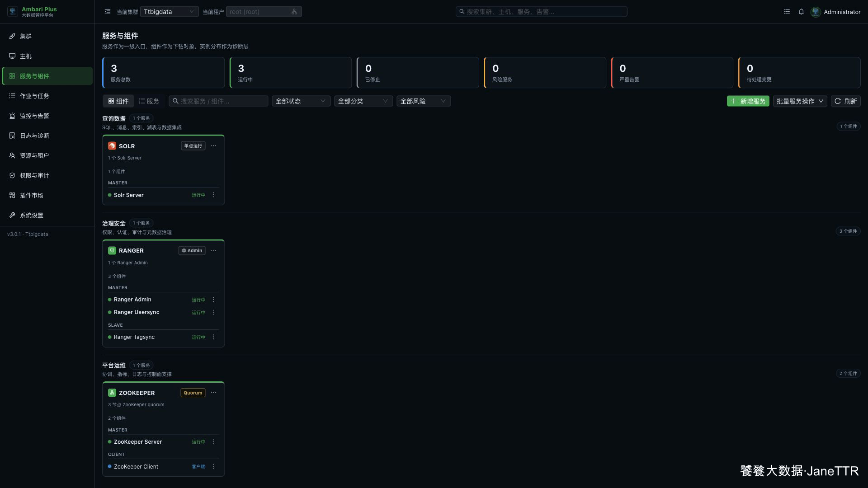Click the 新增服务 button
Screen dimensions: 868x488
click(x=748, y=101)
